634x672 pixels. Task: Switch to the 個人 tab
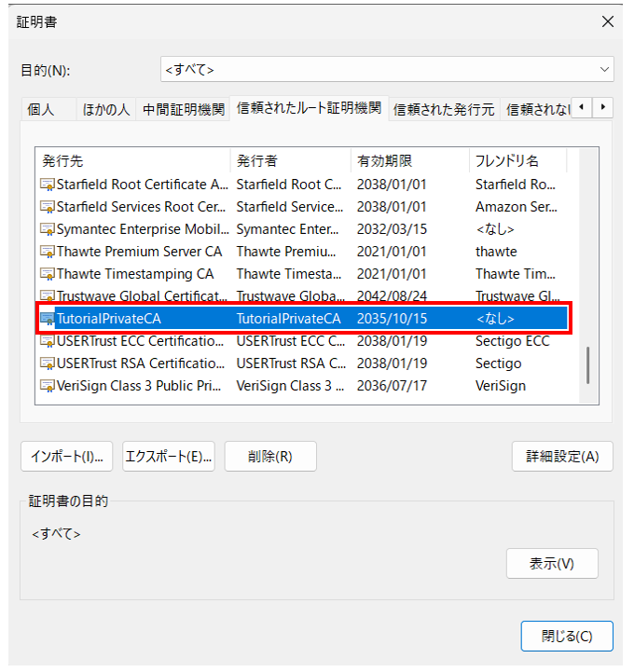point(41,109)
